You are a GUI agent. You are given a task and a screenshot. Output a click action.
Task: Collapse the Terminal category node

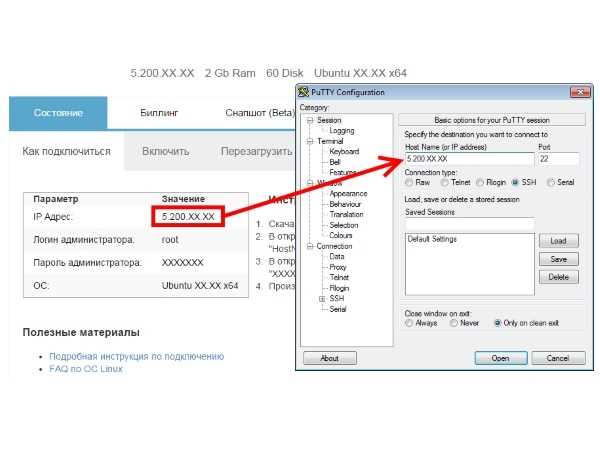[x=310, y=141]
